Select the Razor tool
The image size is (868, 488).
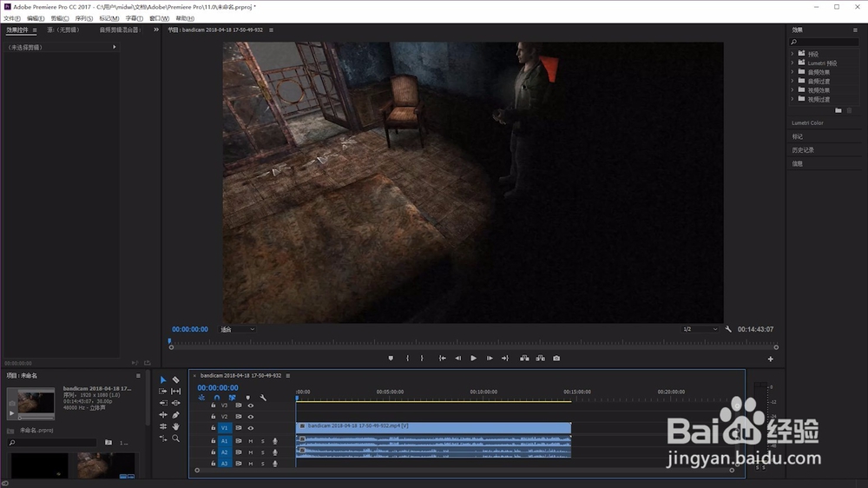coord(175,380)
